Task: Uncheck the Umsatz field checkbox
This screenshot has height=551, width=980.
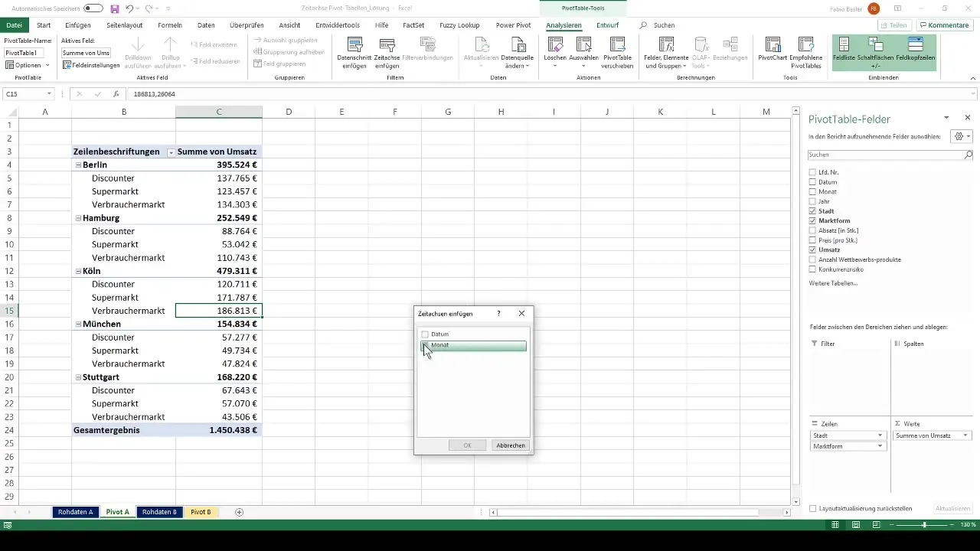Action: 812,249
